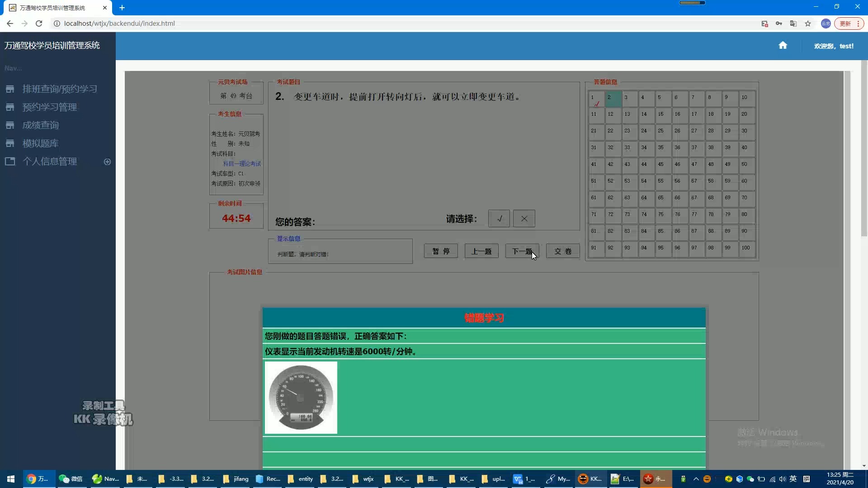This screenshot has height=488, width=868.
Task: Open 排班查询/预约学习 in the sidebar
Action: (x=60, y=89)
